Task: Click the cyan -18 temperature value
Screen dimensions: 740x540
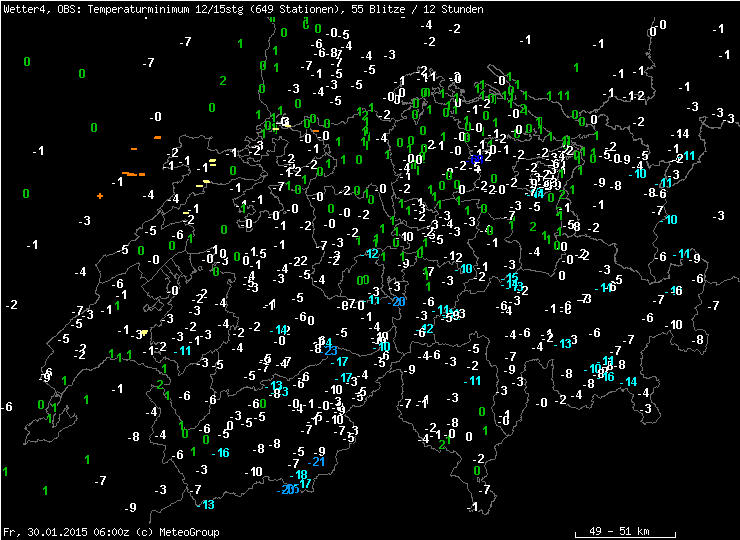Action: point(301,474)
